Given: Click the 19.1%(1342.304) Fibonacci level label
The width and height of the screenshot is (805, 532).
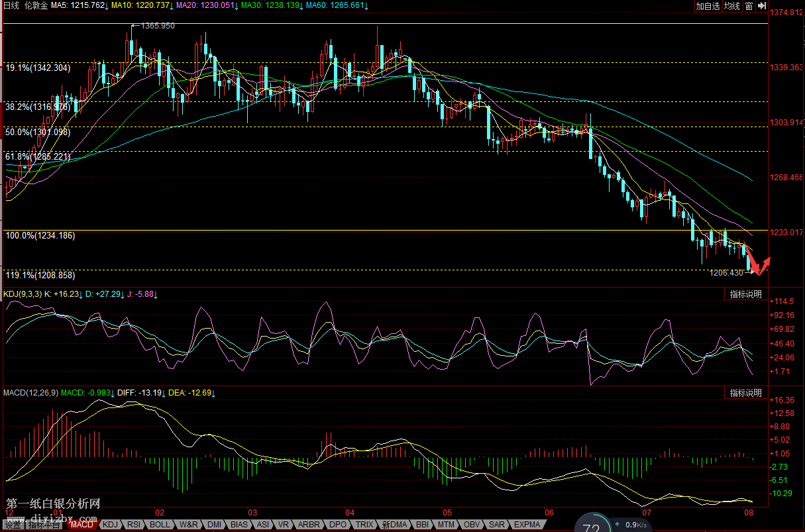Looking at the screenshot, I should pyautogui.click(x=38, y=68).
